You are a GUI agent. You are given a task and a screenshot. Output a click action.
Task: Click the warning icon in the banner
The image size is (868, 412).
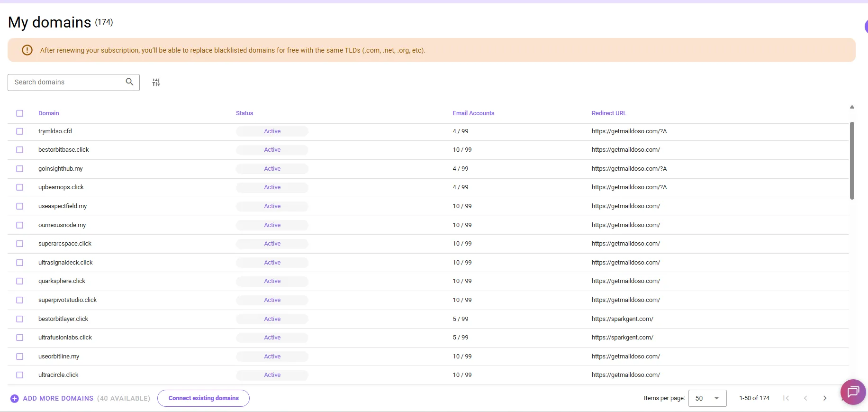tap(27, 50)
